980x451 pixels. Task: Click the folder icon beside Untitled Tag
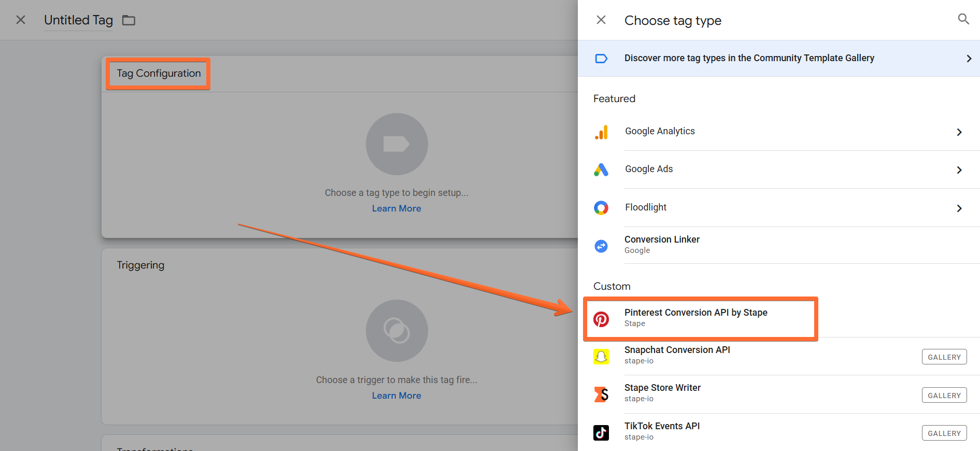point(129,20)
